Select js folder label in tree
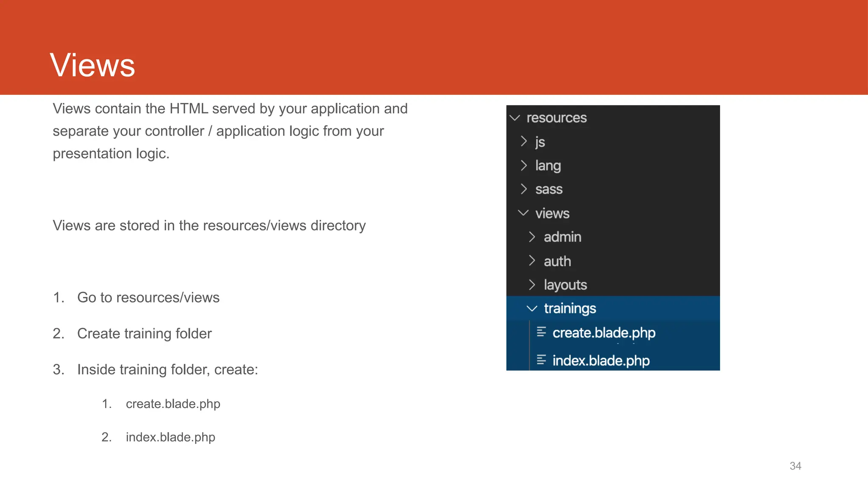The height and width of the screenshot is (488, 868). click(x=540, y=142)
